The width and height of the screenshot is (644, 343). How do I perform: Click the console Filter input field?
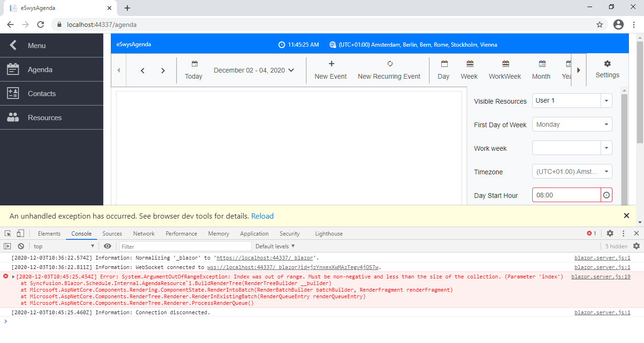(x=185, y=246)
